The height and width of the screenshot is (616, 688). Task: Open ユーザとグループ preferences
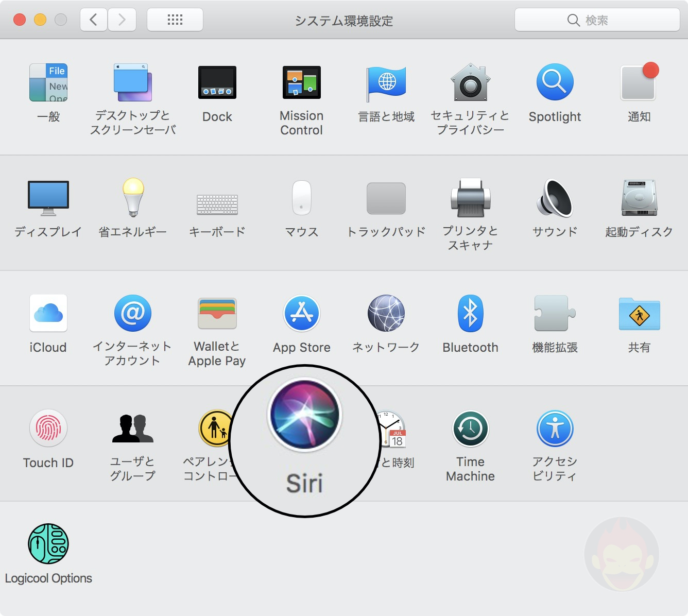click(133, 429)
